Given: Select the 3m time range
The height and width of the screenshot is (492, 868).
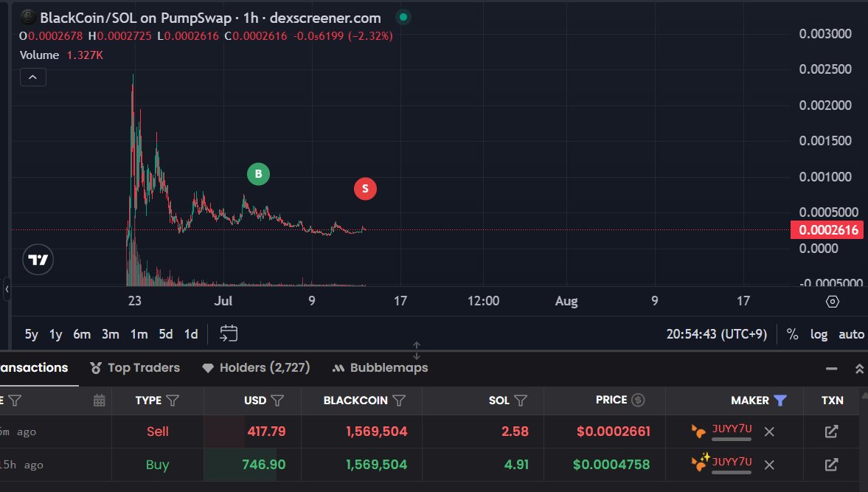Looking at the screenshot, I should coord(110,334).
